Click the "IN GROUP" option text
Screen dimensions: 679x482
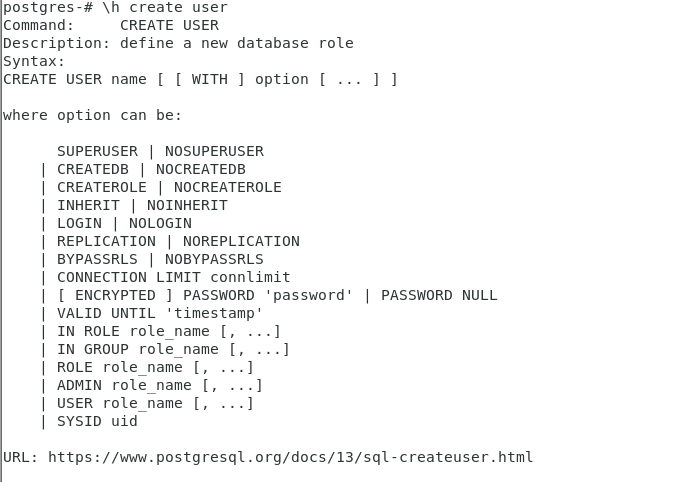pos(93,349)
